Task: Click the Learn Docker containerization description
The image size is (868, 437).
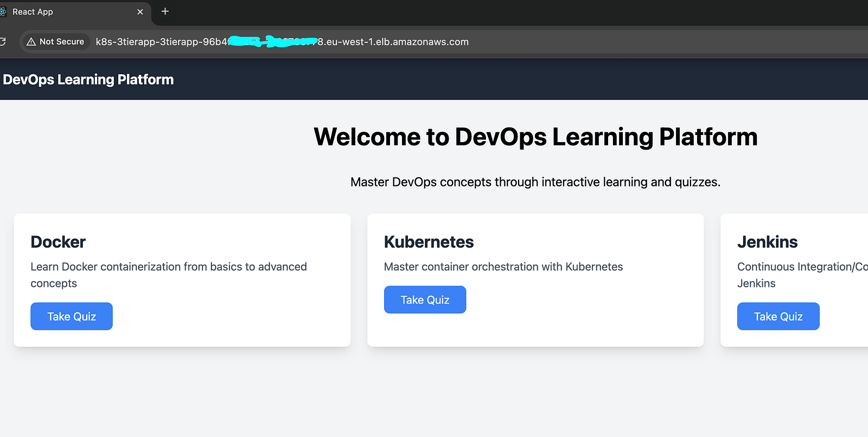Action: (169, 275)
